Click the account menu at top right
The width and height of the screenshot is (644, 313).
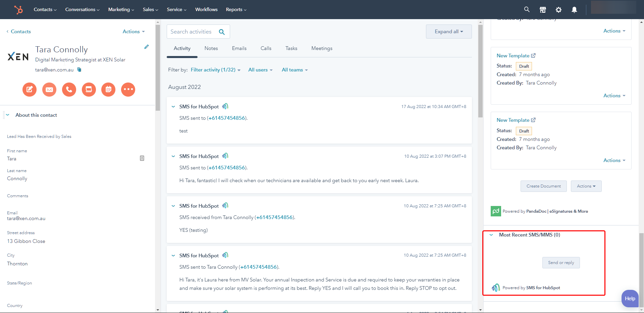[x=613, y=7]
